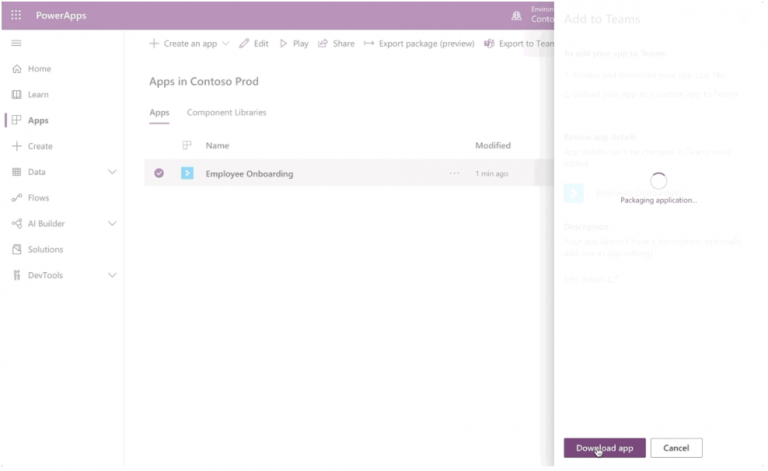This screenshot has width=768, height=471.
Task: Click the Edit pencil icon in toolbar
Action: pos(244,44)
